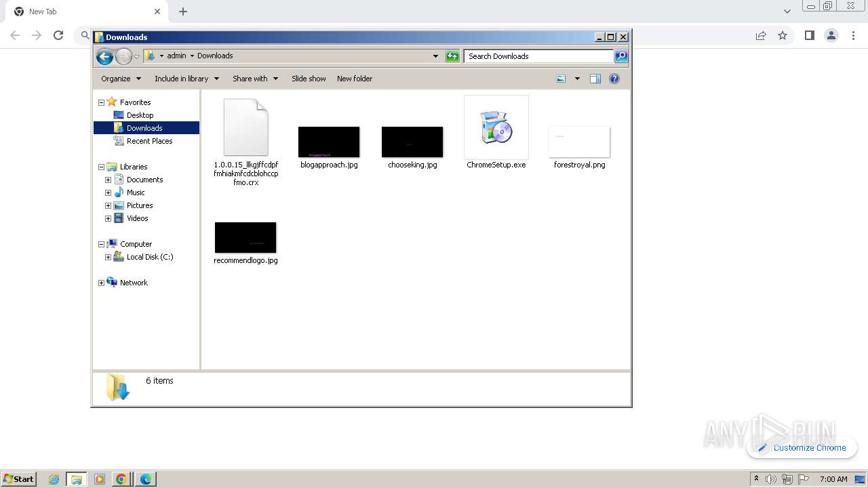Expand the Documents library node
The height and width of the screenshot is (488, 868).
pyautogui.click(x=108, y=180)
